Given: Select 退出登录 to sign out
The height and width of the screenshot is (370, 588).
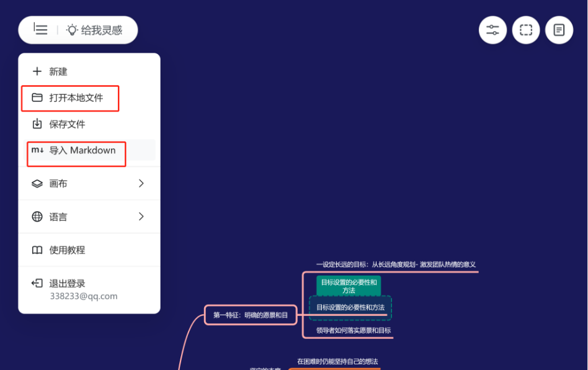Looking at the screenshot, I should [67, 283].
